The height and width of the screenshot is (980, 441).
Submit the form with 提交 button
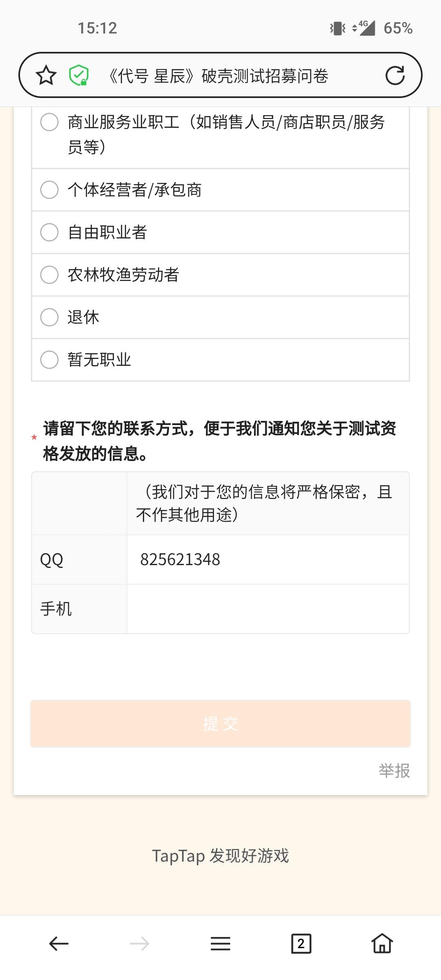pos(220,724)
